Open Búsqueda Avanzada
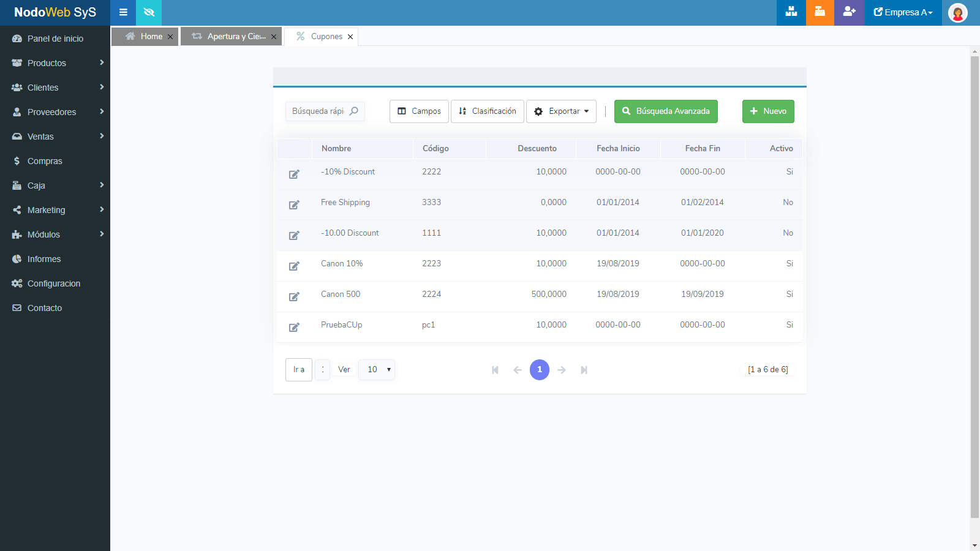This screenshot has height=551, width=980. tap(666, 111)
